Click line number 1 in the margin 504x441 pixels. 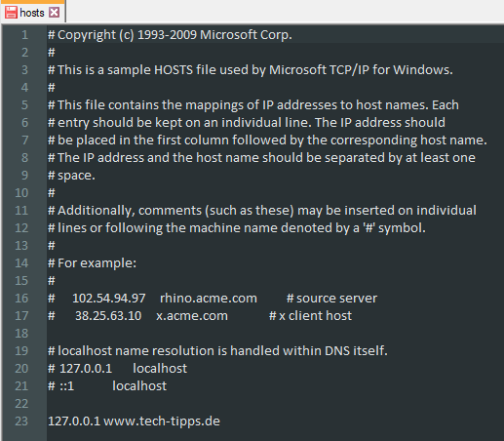(x=24, y=35)
